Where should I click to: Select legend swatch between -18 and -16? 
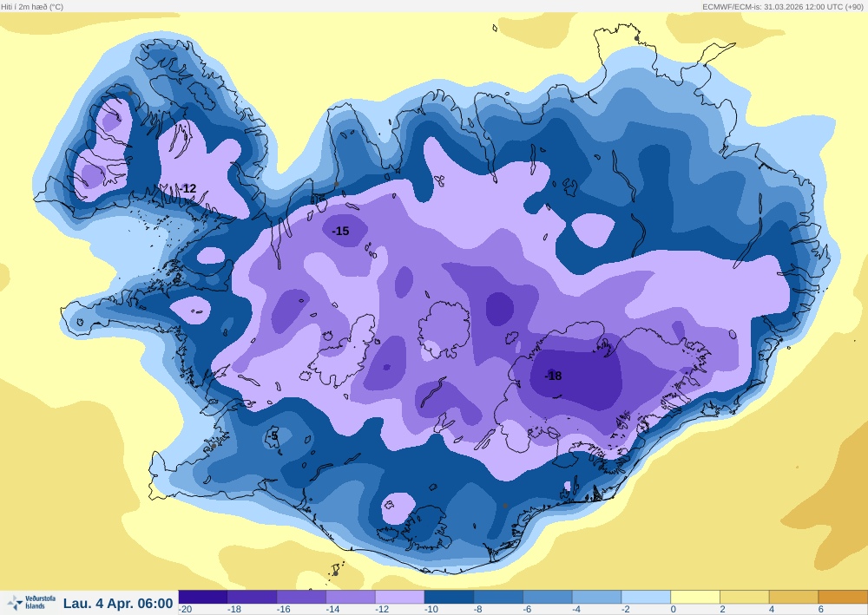point(253,597)
